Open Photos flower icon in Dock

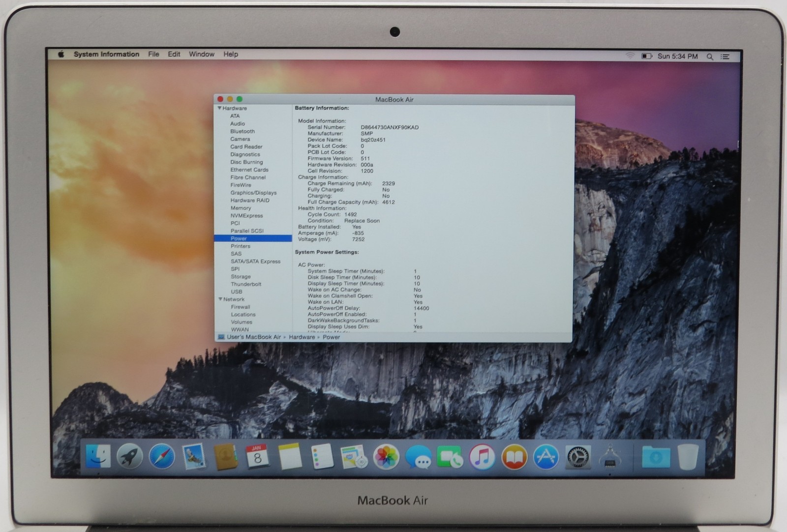pyautogui.click(x=386, y=456)
